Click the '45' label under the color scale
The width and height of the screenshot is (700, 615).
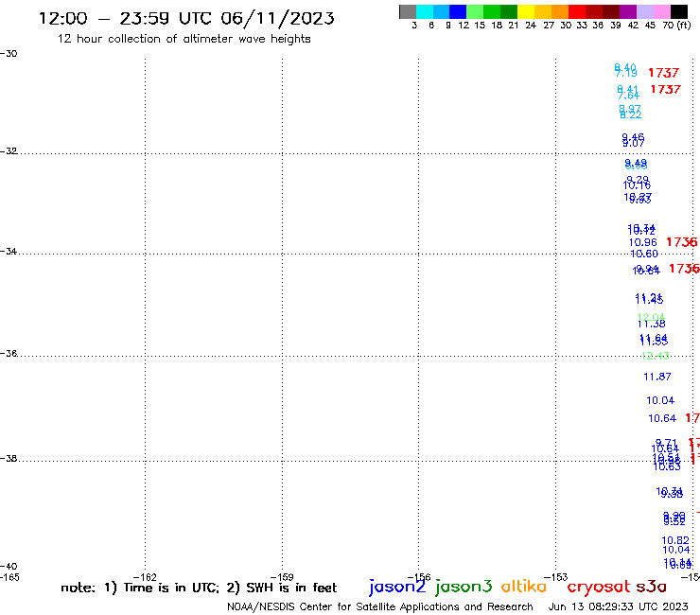[650, 26]
